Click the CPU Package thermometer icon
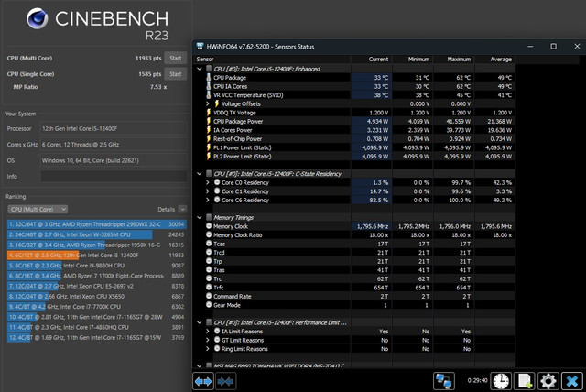Screen dimensions: 586x392 [209, 77]
